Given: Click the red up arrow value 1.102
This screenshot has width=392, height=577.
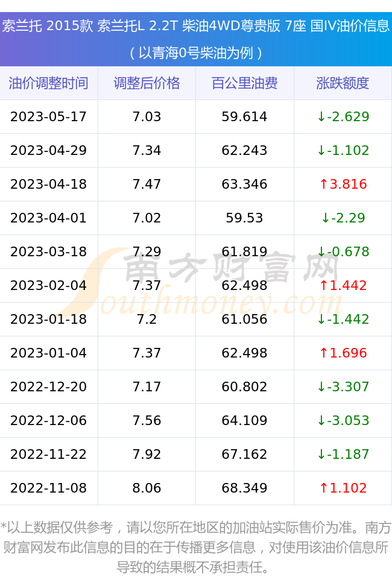Looking at the screenshot, I should pos(343,488).
